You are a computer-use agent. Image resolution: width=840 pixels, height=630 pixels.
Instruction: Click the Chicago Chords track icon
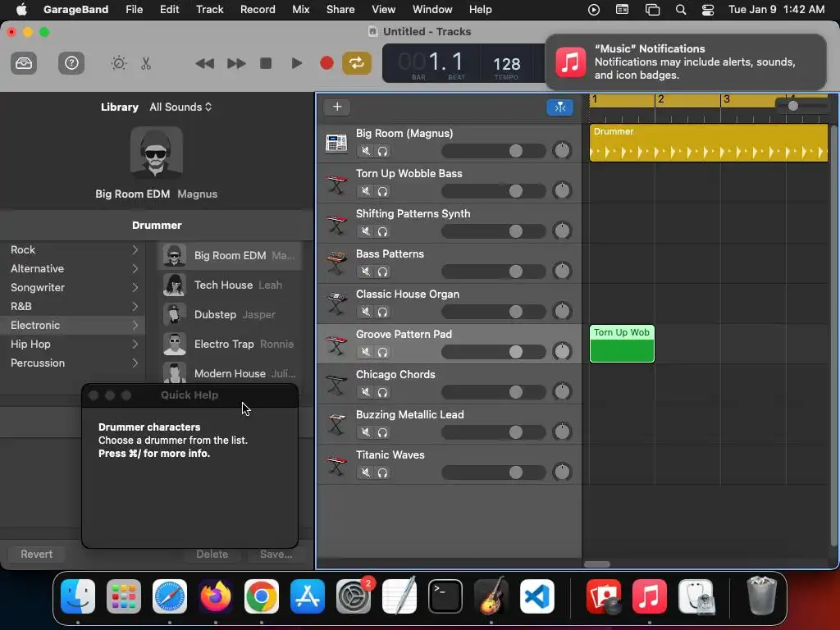point(336,385)
